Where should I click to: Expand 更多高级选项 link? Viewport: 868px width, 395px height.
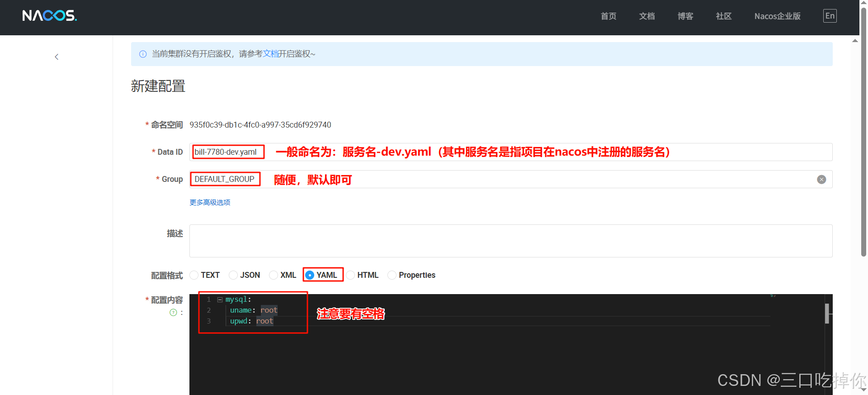[210, 202]
